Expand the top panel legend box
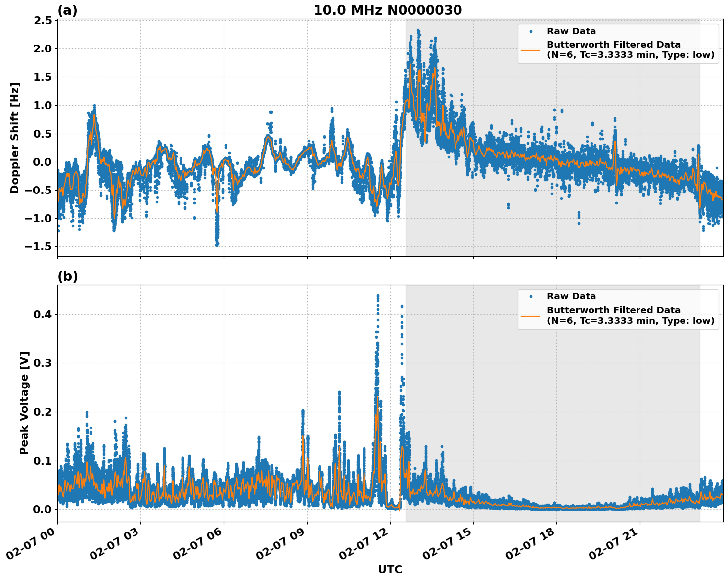Image resolution: width=728 pixels, height=580 pixels. point(618,44)
